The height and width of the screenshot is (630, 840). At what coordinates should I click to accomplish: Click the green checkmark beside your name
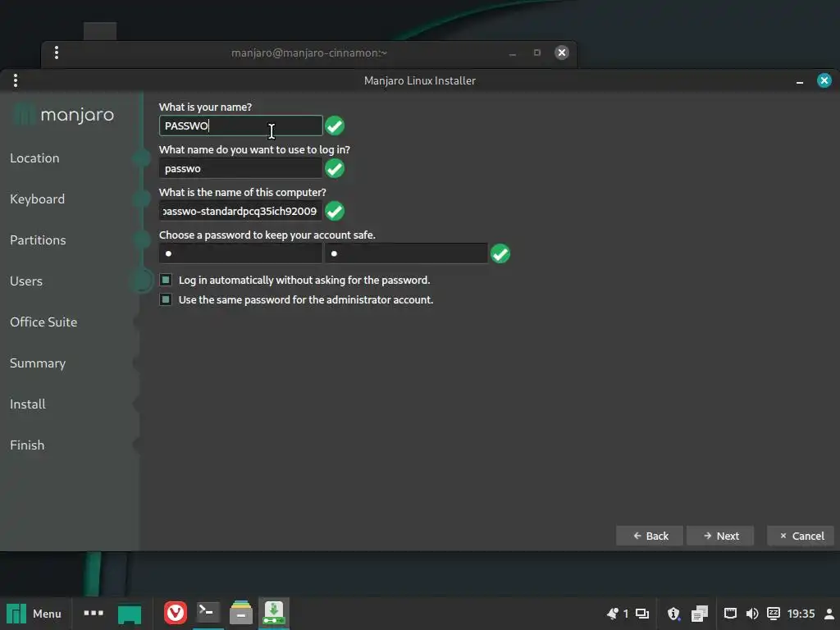tap(335, 126)
